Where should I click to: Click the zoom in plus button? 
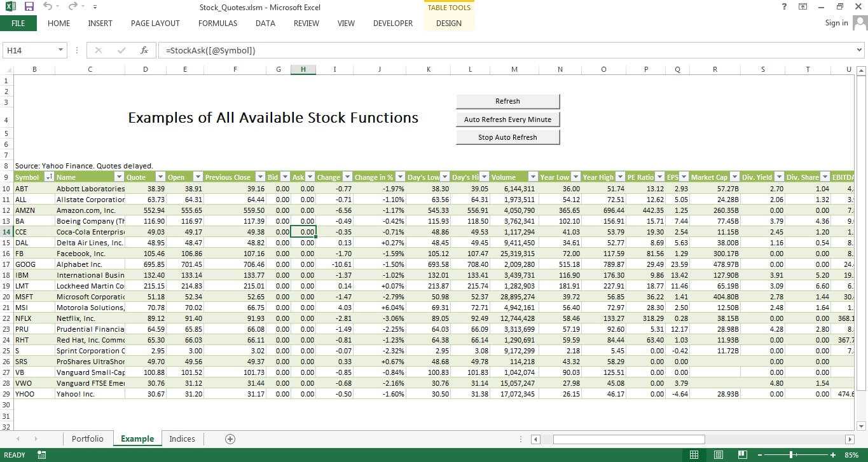[832, 455]
